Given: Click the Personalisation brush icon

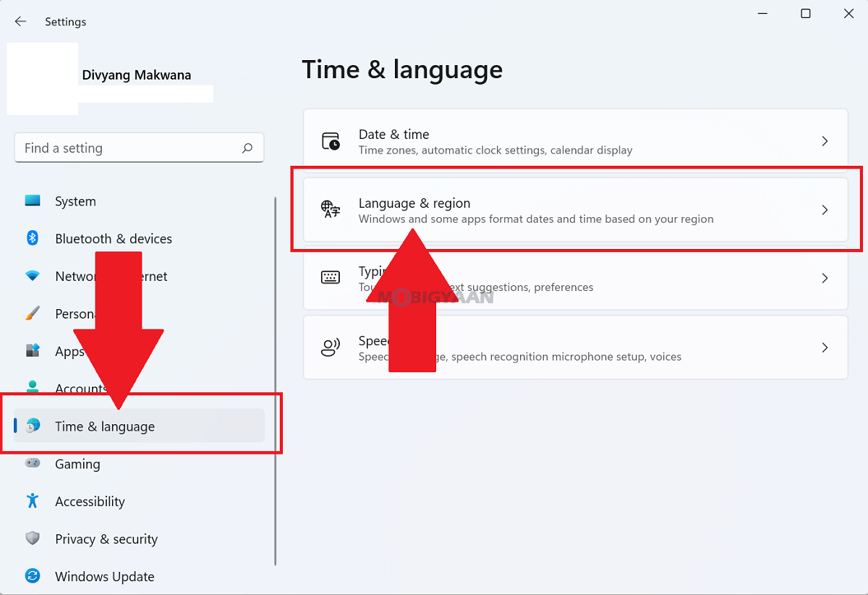Looking at the screenshot, I should point(33,313).
